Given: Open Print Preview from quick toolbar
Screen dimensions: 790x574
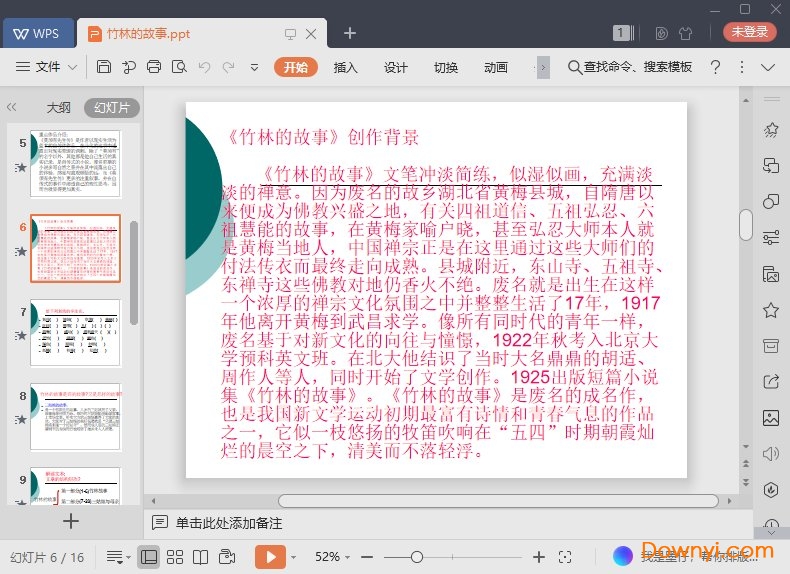Looking at the screenshot, I should [x=179, y=67].
